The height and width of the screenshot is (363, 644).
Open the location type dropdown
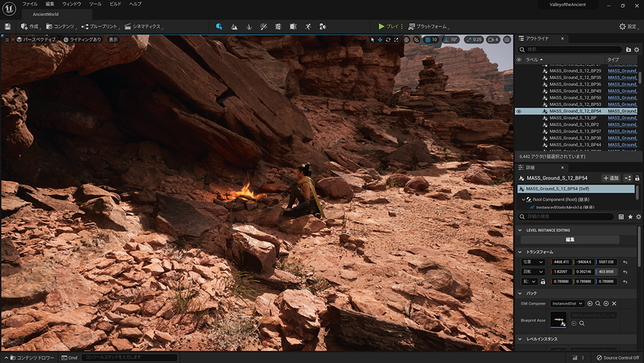(533, 262)
